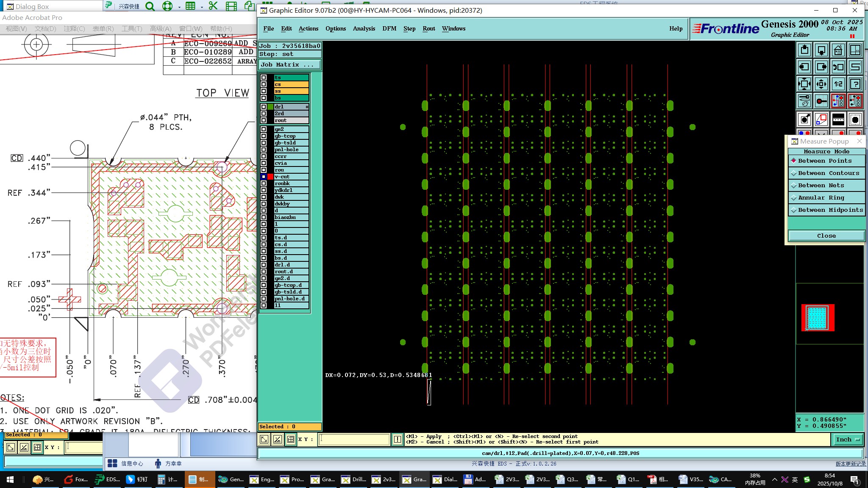Select Annular Ring measure mode
This screenshot has width=868, height=488.
click(x=821, y=198)
